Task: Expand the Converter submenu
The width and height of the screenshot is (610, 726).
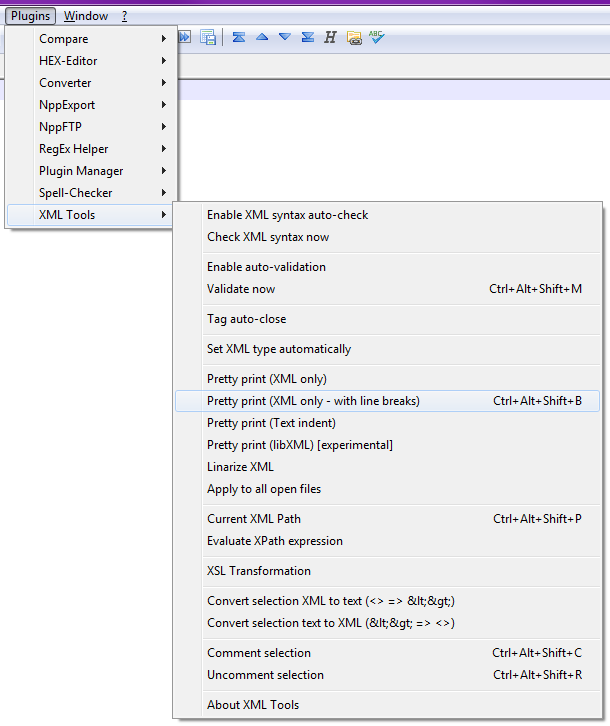Action: [x=91, y=83]
